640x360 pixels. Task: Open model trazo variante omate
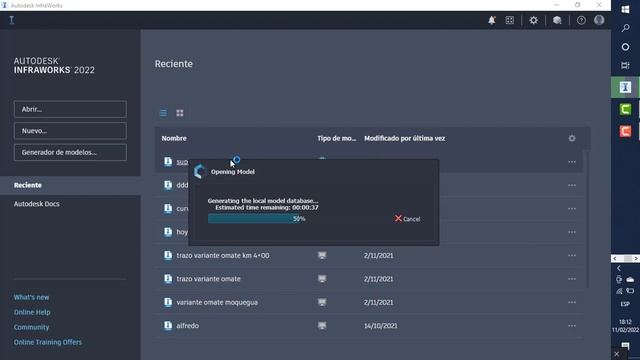[x=209, y=279]
